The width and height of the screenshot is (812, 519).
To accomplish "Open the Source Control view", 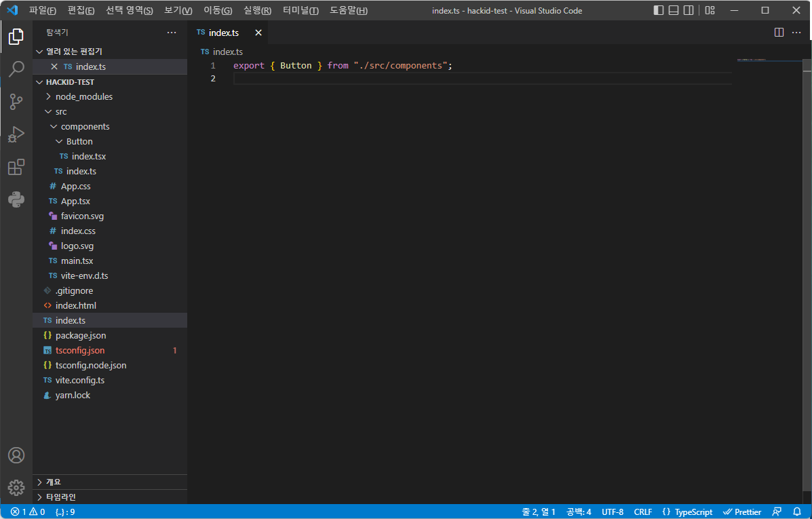I will pos(16,102).
